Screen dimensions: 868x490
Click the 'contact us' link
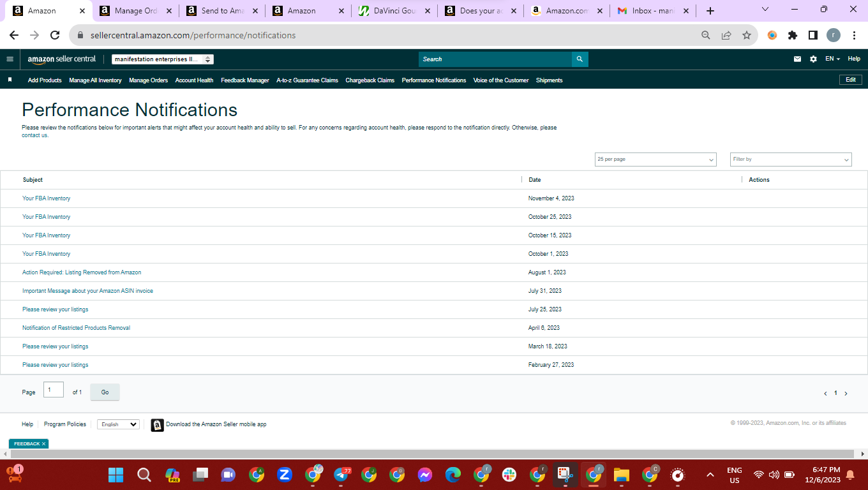[34, 135]
